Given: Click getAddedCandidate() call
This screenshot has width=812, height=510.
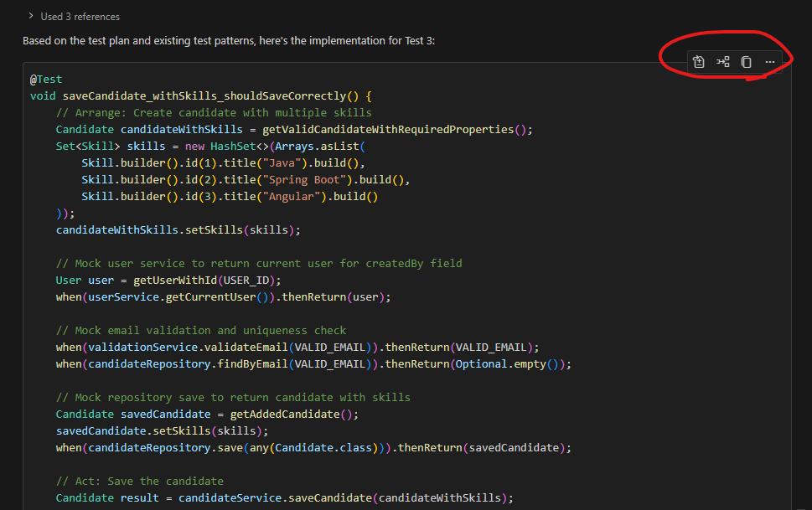Looking at the screenshot, I should (291, 415).
